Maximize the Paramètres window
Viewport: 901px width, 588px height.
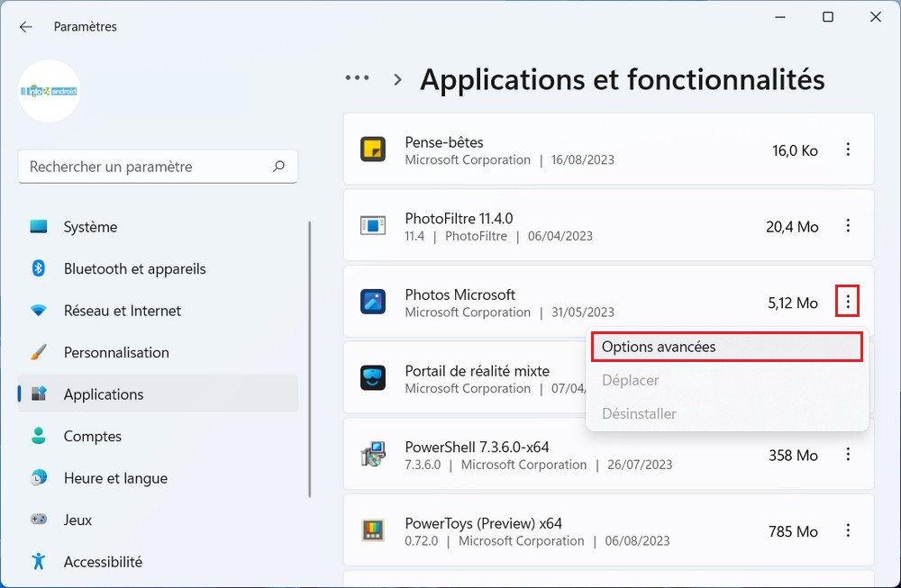pyautogui.click(x=828, y=17)
